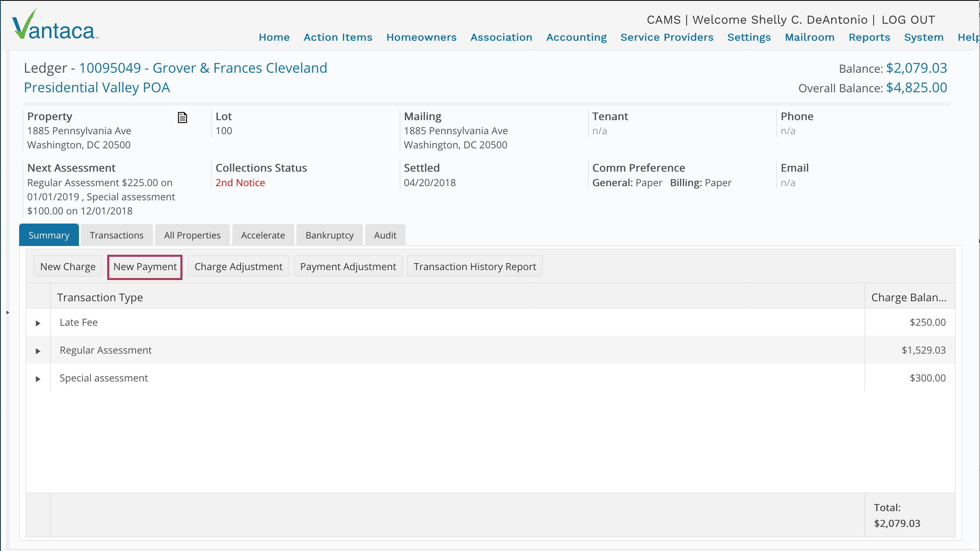Click the New Payment button

(145, 267)
